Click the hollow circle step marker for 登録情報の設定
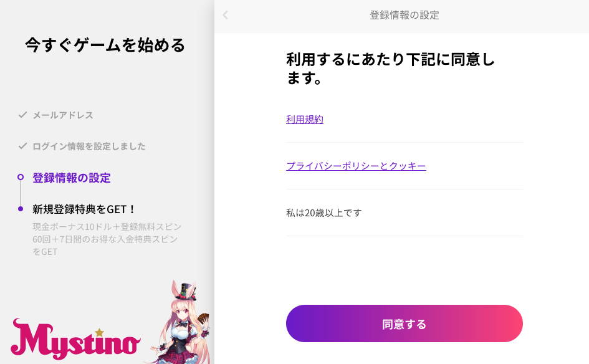The height and width of the screenshot is (364, 589). pyautogui.click(x=21, y=177)
